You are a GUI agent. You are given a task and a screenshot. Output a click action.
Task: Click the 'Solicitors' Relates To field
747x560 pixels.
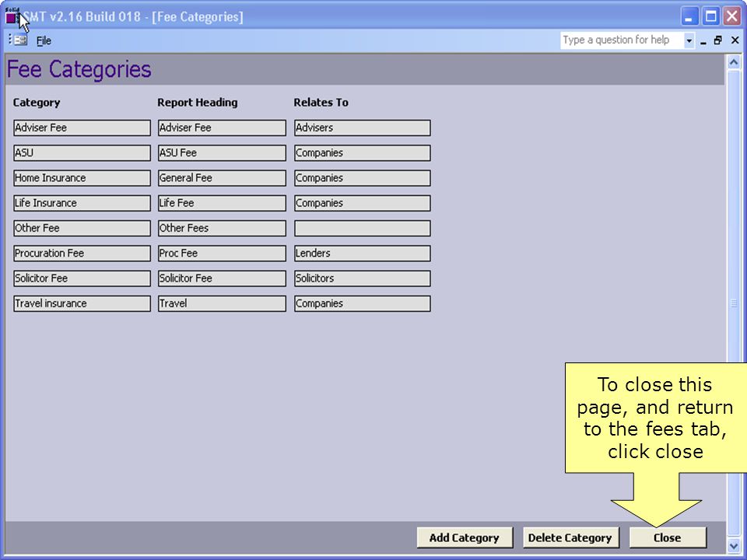pos(363,278)
